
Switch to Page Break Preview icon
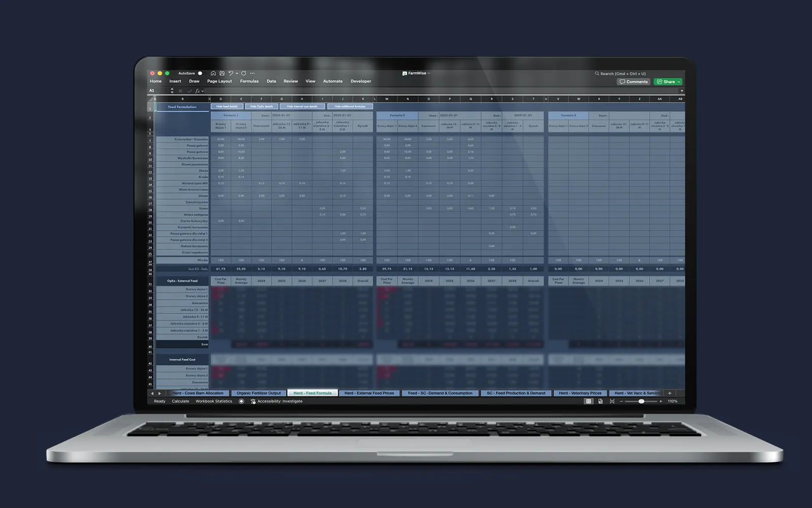click(x=612, y=401)
